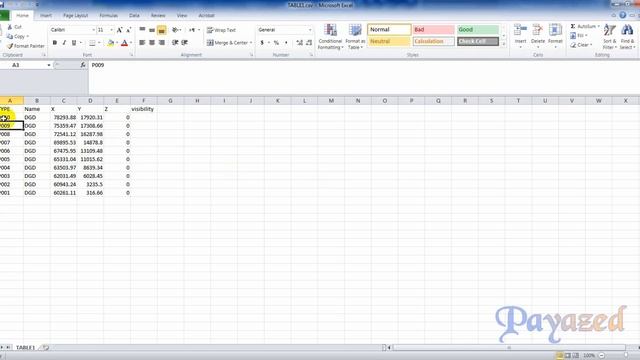Switch to the Page Layout ribbon tab
Image resolution: width=640 pixels, height=360 pixels.
76,16
